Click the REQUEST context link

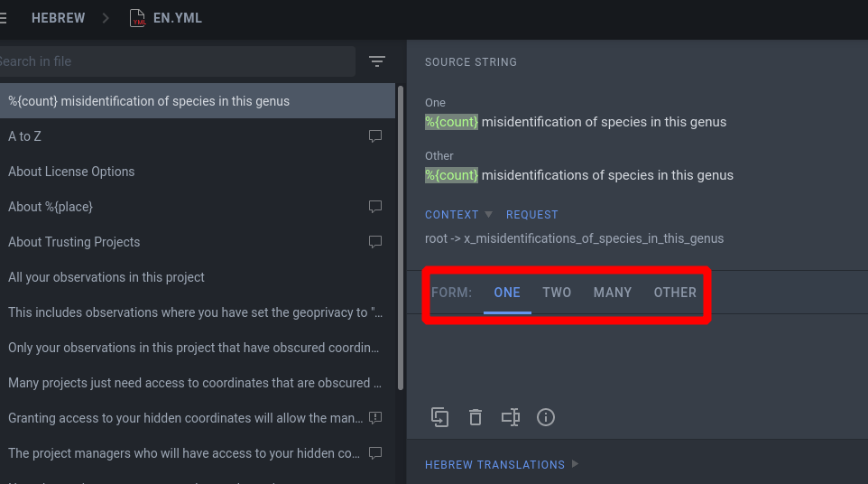click(532, 215)
